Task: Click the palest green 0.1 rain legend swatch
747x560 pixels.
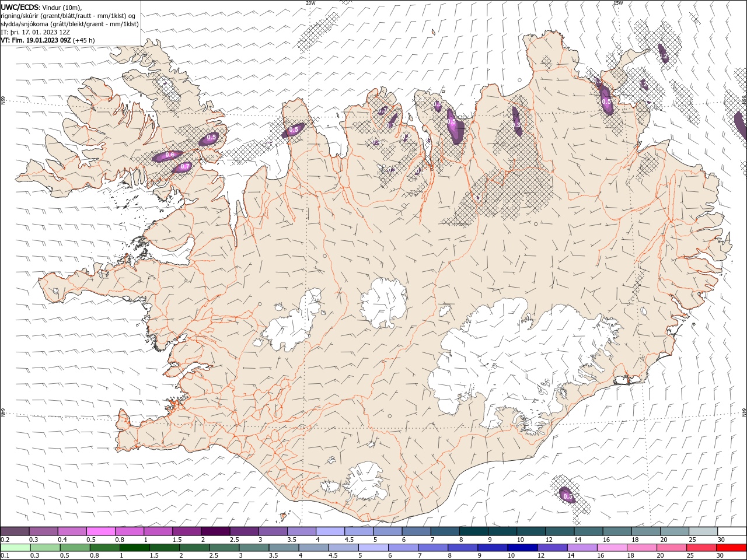Action: (15, 548)
